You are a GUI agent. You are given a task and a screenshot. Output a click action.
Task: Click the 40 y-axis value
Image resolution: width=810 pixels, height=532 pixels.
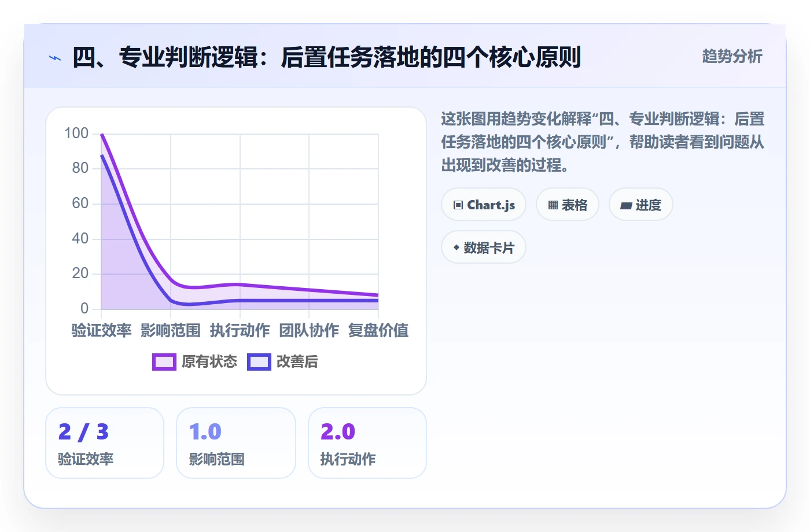[80, 238]
